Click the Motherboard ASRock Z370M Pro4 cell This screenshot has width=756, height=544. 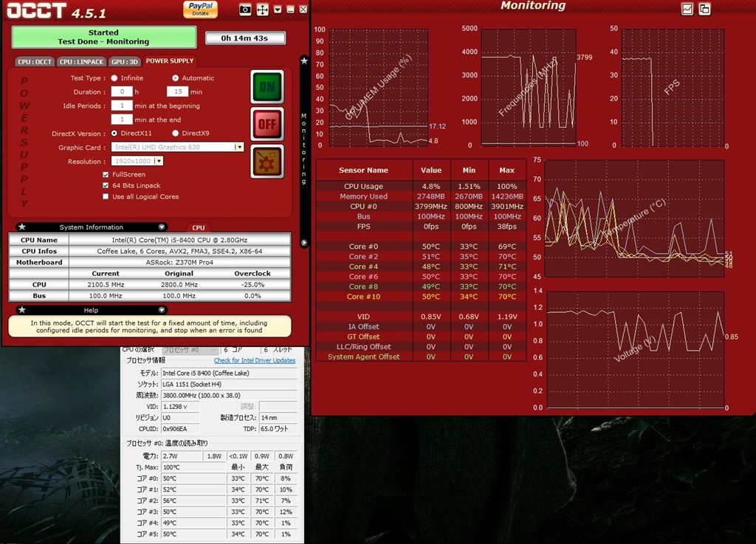point(179,262)
